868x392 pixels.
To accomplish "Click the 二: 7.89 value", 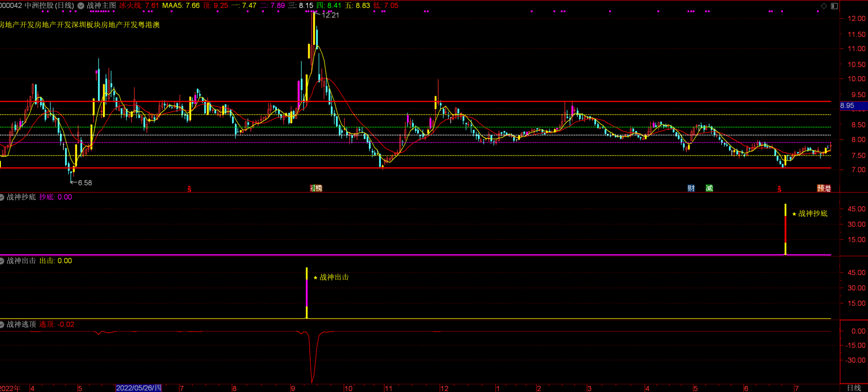I will 272,5.
